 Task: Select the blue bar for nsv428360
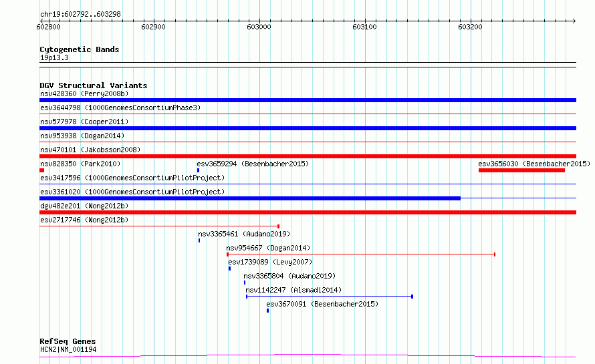308,100
